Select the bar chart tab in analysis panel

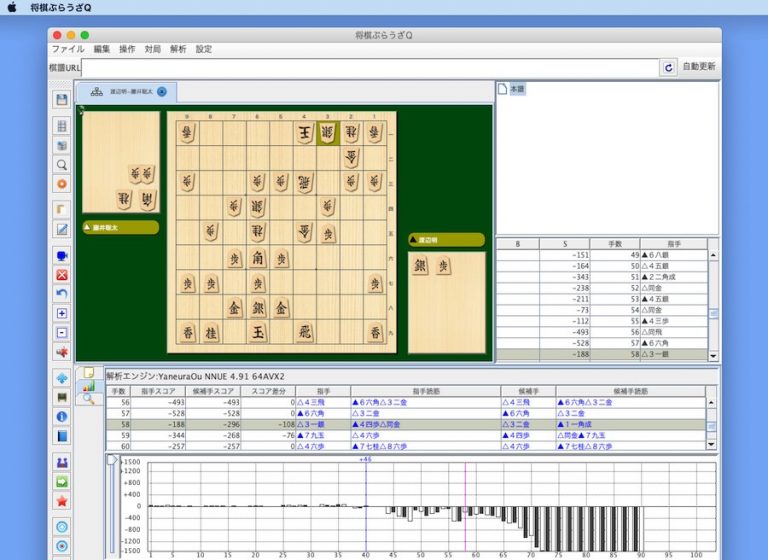coord(87,385)
